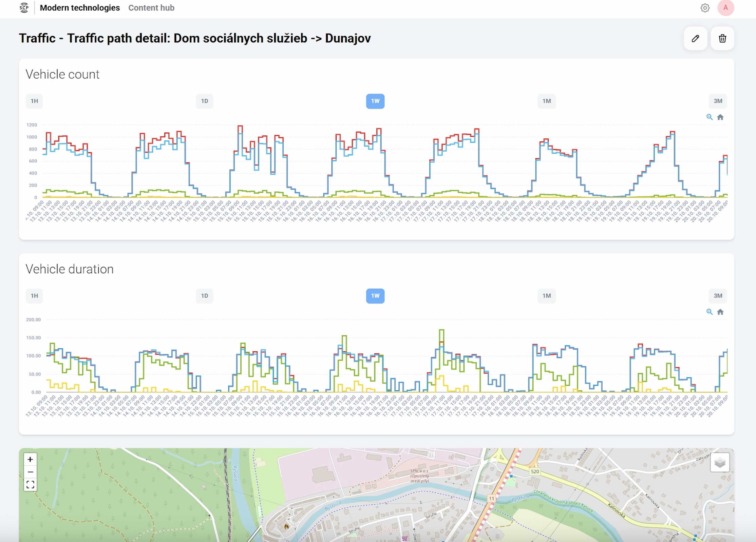
Task: Click the 1W button on Vehicle count chart
Action: tap(375, 101)
